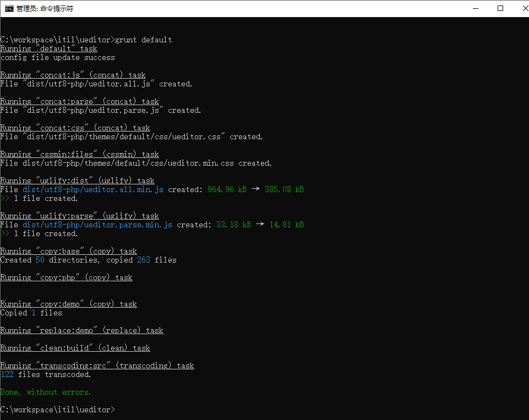
Task: Click the 'Copied 1 files' line
Action: click(x=31, y=313)
